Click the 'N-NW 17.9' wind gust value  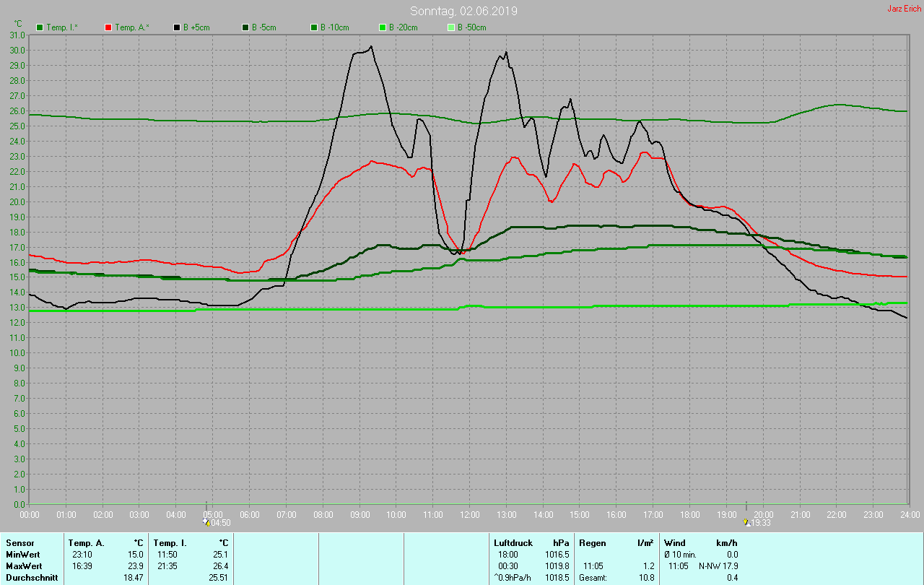(718, 565)
